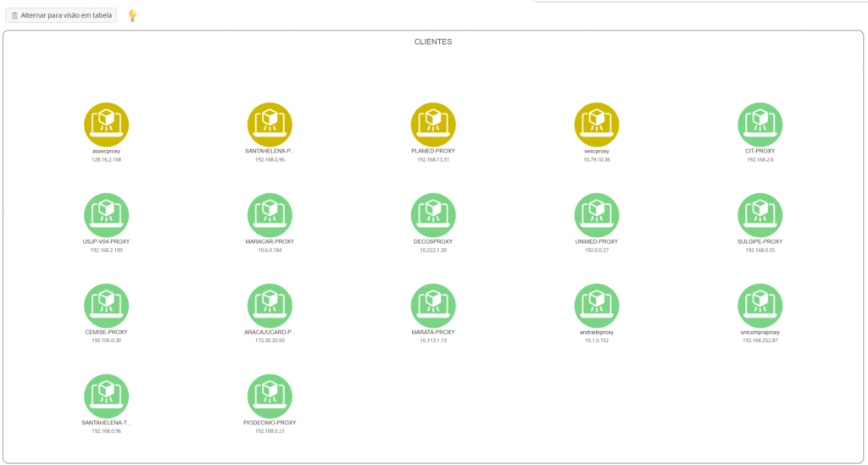The height and width of the screenshot is (465, 868).
Task: Click the MARACAR-PROXY client icon
Action: (x=270, y=215)
